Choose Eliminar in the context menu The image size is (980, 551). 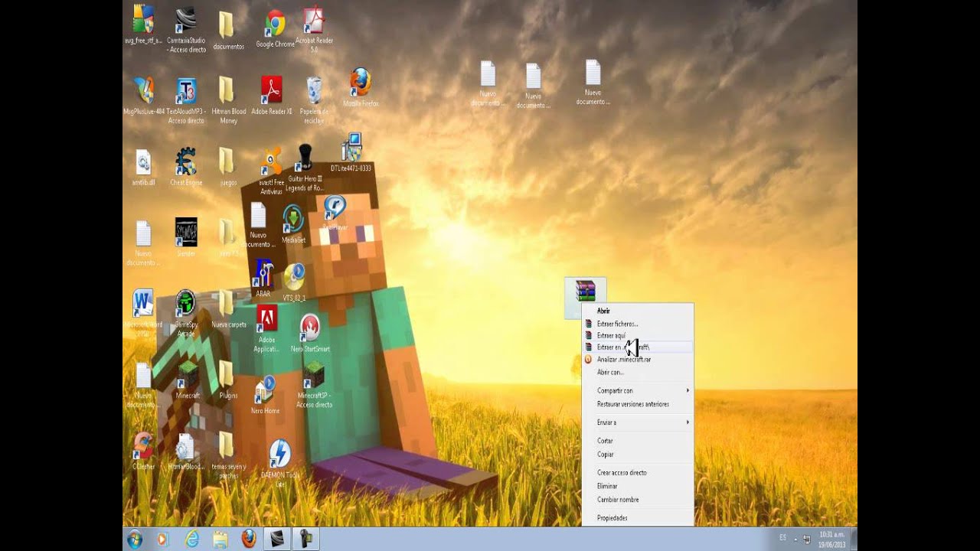[637, 486]
